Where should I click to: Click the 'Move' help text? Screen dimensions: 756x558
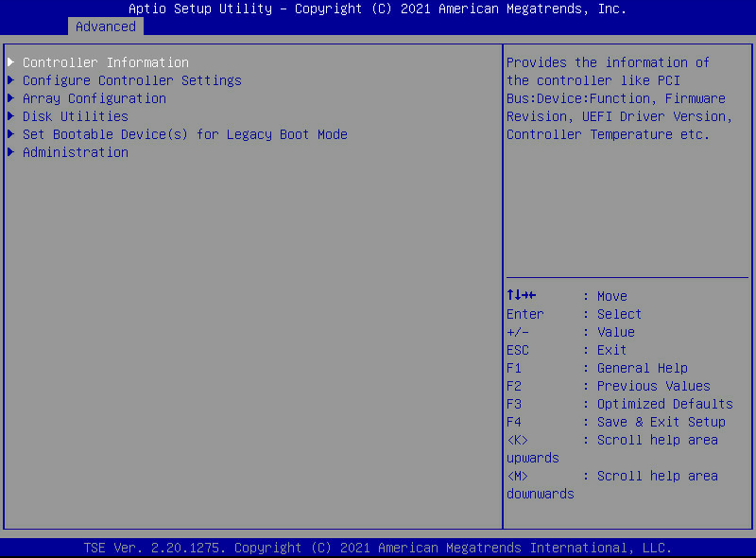coord(612,296)
